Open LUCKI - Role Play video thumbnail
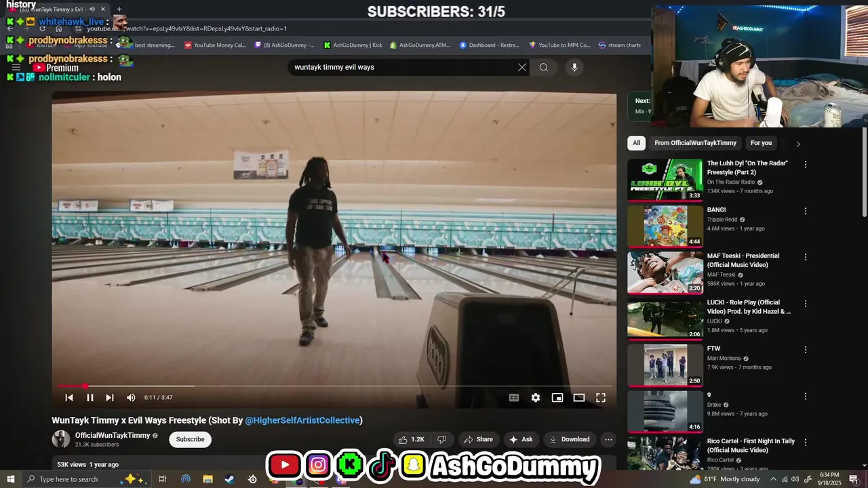This screenshot has height=488, width=868. coord(665,319)
